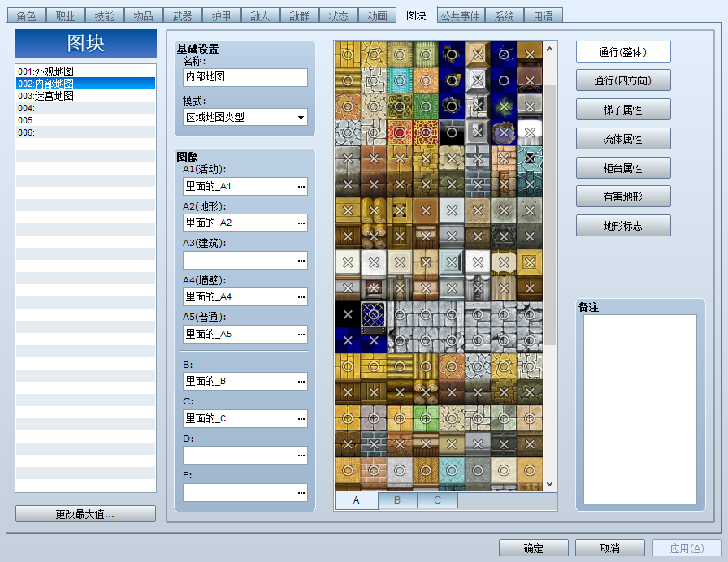Open the 动画 tab
728x562 pixels.
tap(377, 16)
